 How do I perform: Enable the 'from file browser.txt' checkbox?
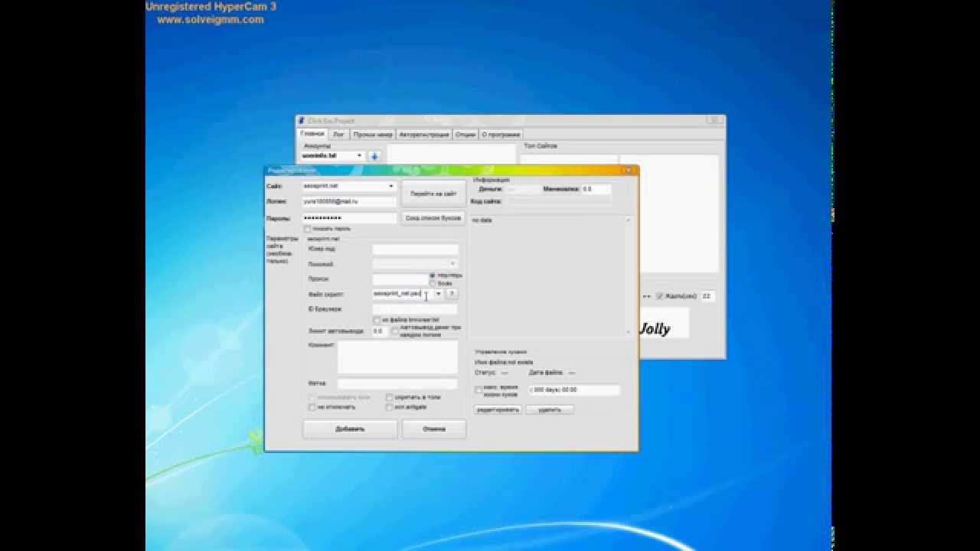[x=377, y=320]
